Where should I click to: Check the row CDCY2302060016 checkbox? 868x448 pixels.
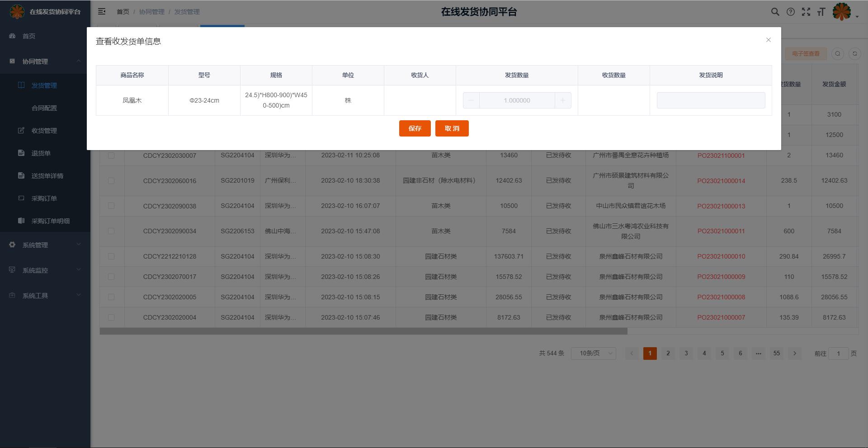click(111, 181)
